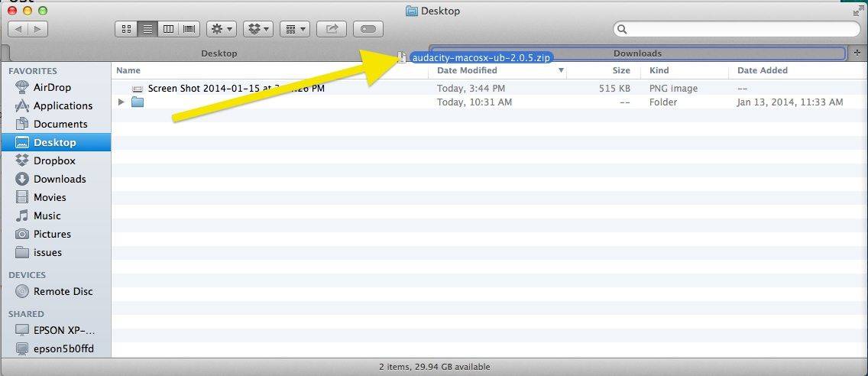Image resolution: width=868 pixels, height=376 pixels.
Task: Open Applications in the sidebar
Action: (63, 105)
